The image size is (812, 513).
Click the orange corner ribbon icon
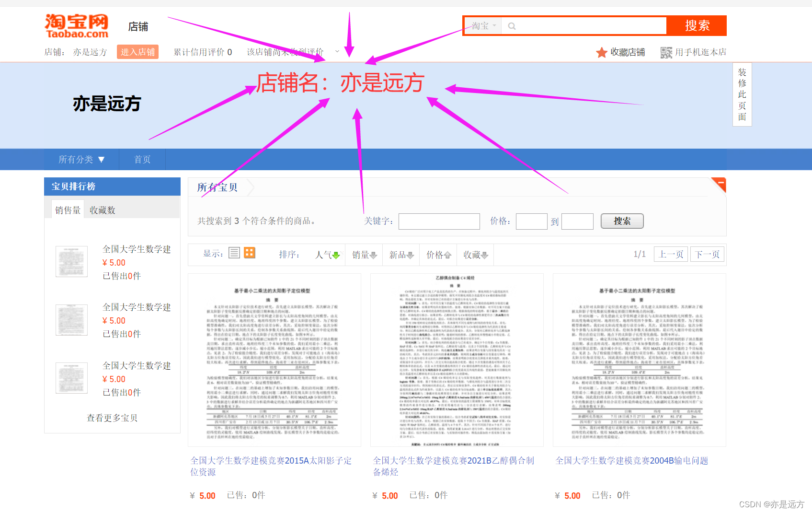point(719,185)
